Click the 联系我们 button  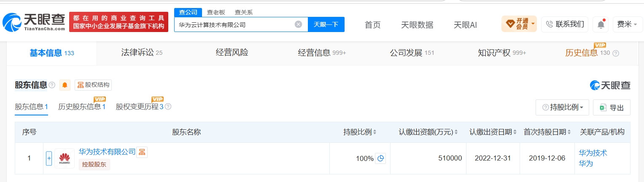[x=565, y=24]
